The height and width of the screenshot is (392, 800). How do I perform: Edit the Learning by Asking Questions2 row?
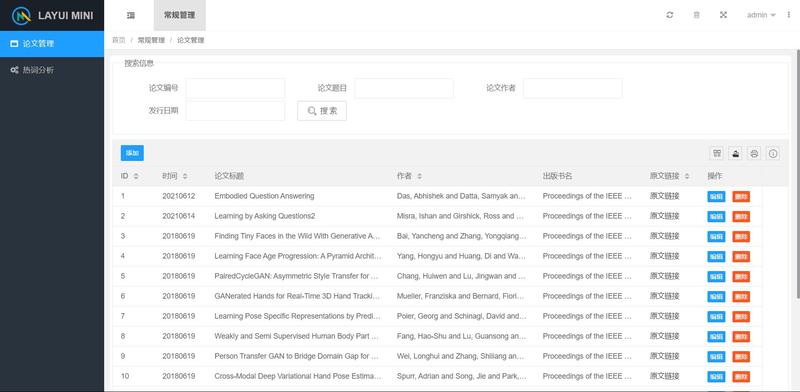716,216
